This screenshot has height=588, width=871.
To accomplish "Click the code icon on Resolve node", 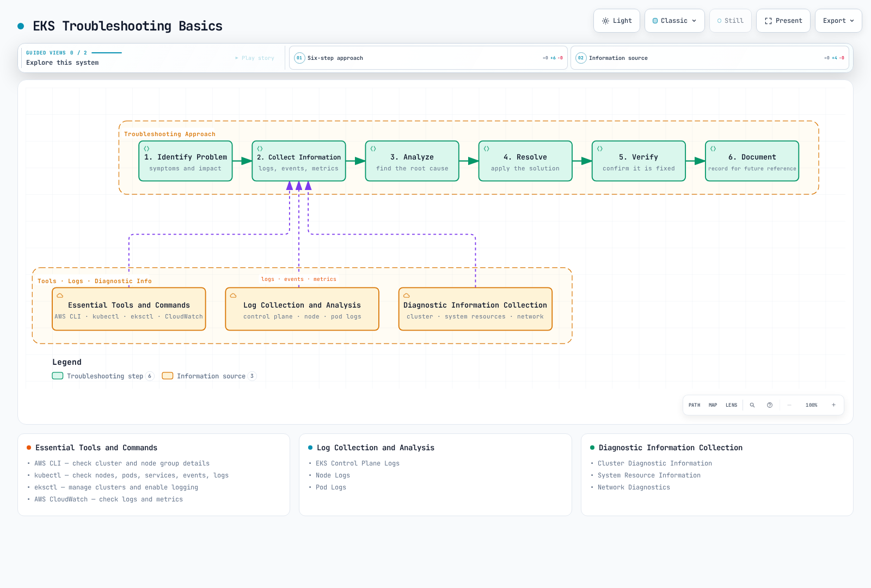I will [486, 149].
